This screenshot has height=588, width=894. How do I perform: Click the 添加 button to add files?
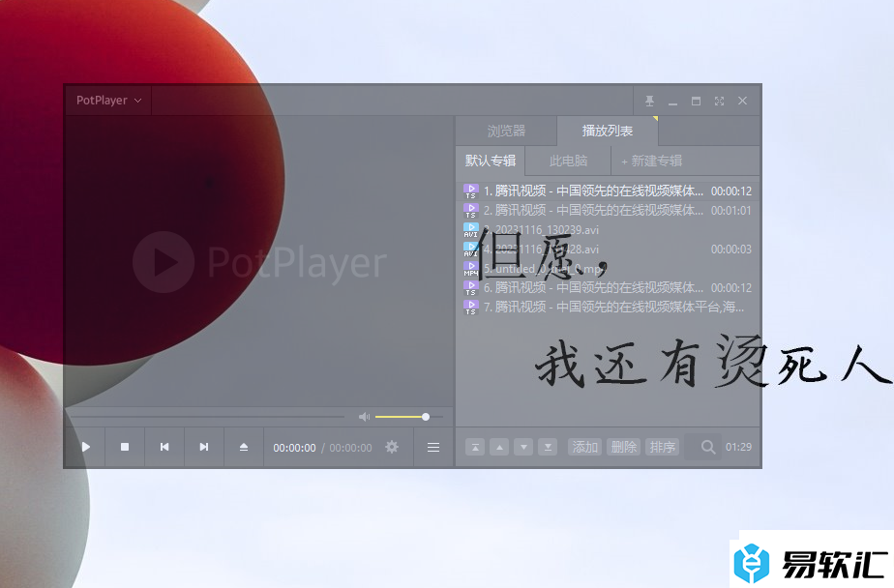[x=585, y=447]
